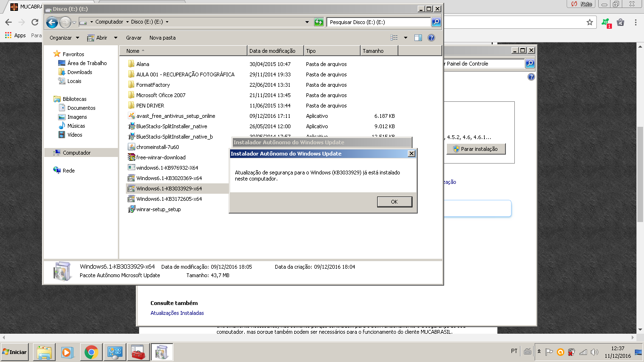This screenshot has width=644, height=362.
Task: Click the Pesquisar Disco (E:) search field
Action: (x=379, y=22)
